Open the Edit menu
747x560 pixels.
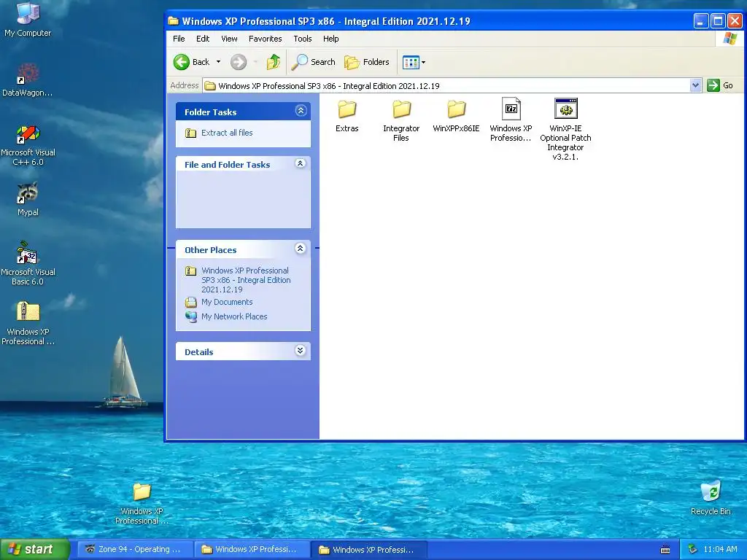tap(203, 39)
